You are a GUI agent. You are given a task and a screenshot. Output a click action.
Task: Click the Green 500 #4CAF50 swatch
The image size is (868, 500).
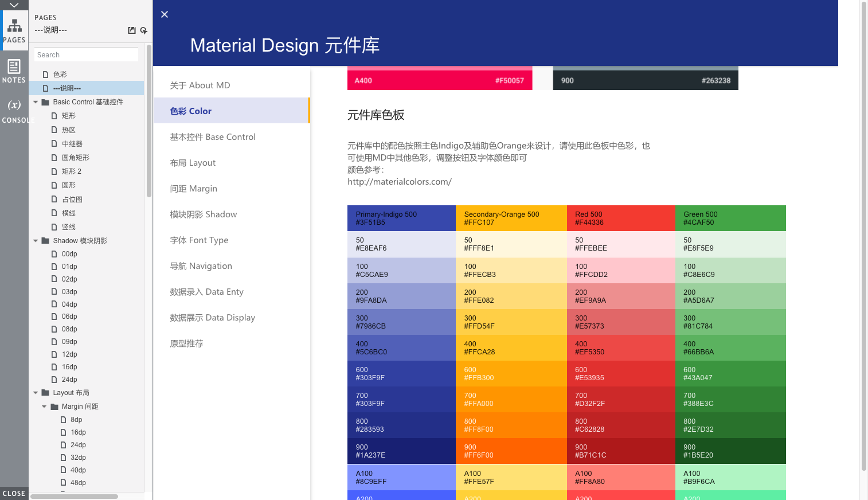[730, 218]
